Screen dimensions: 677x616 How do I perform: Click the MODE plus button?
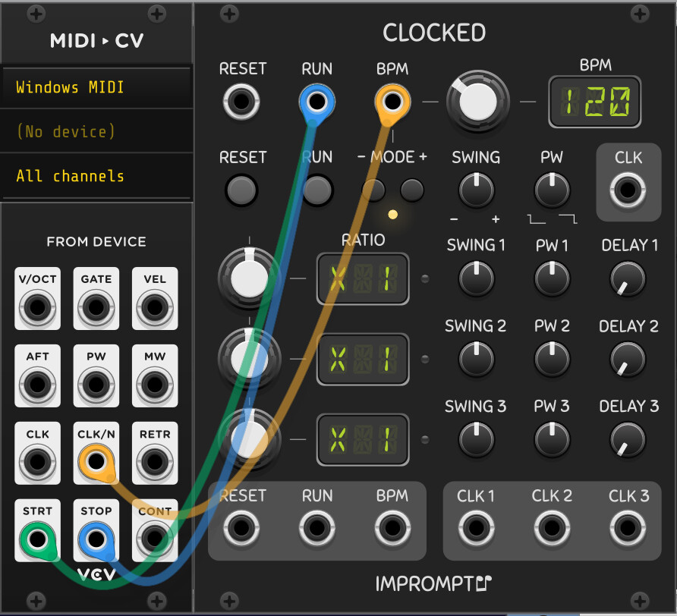pos(412,190)
